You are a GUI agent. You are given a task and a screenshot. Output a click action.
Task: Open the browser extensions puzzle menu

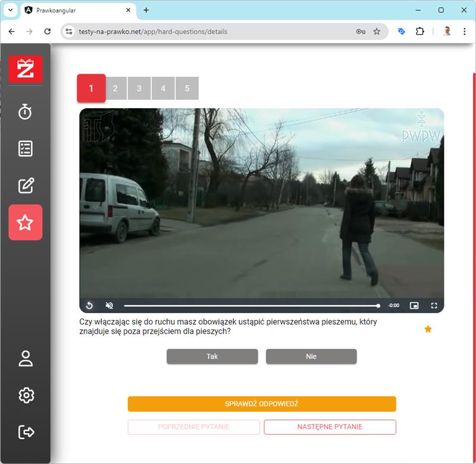click(x=420, y=32)
